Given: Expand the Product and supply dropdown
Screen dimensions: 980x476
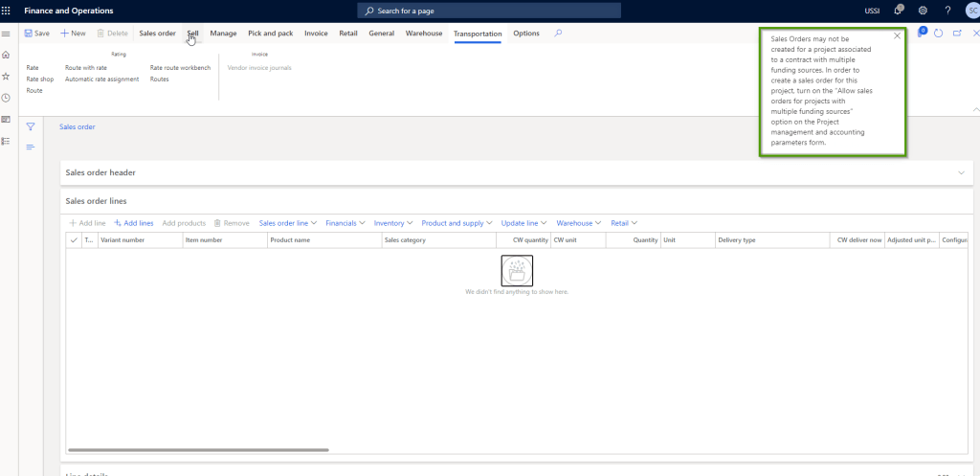Looking at the screenshot, I should click(457, 223).
